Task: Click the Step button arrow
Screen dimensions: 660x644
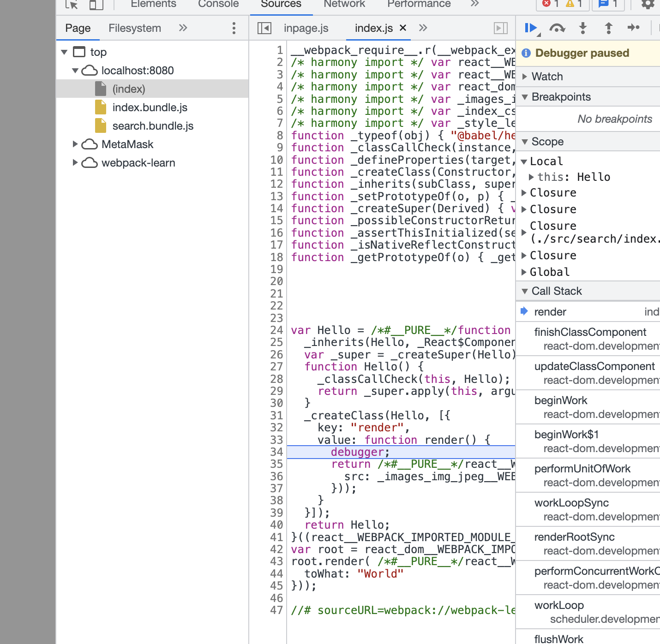Action: point(634,28)
